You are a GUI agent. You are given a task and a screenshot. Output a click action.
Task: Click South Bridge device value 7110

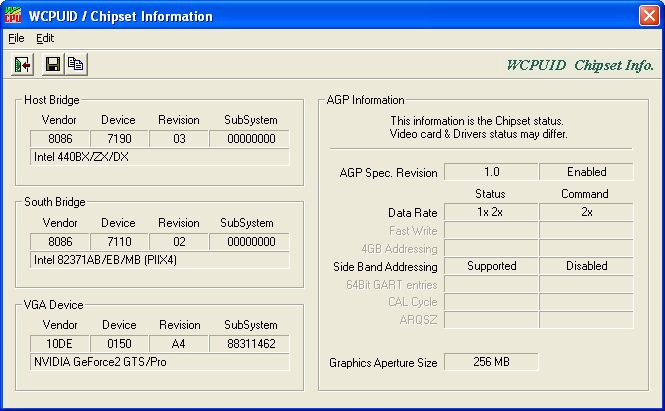click(x=119, y=242)
